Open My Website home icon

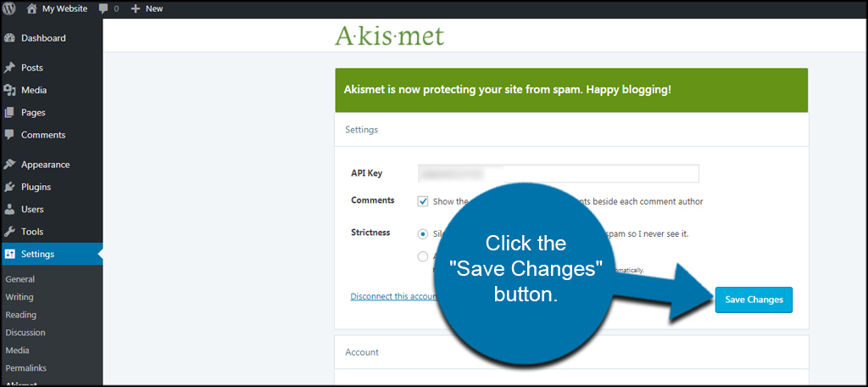pos(32,8)
